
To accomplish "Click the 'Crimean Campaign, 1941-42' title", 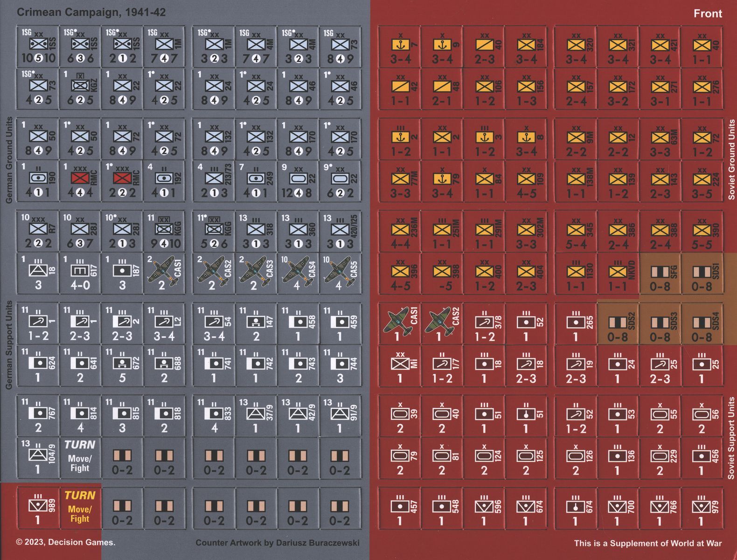I will 91,12.
